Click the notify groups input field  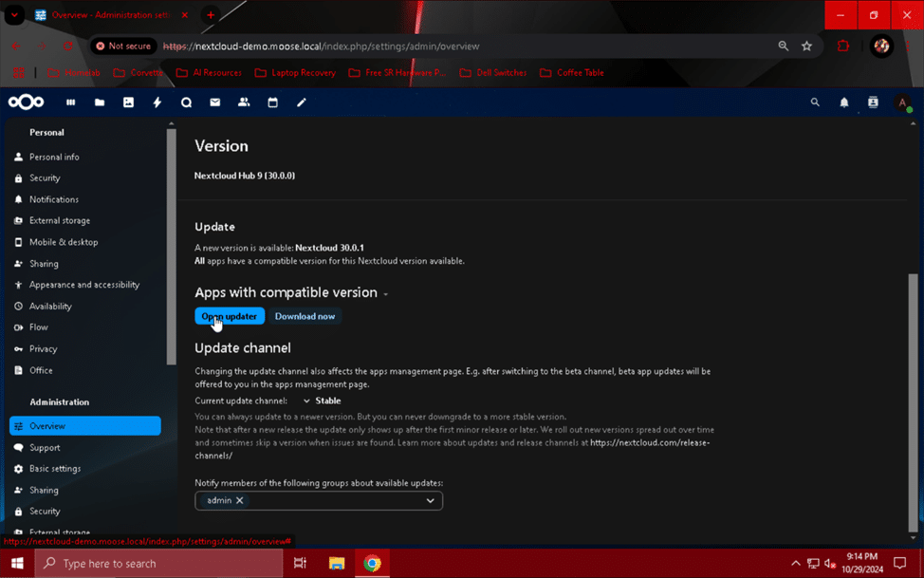point(319,501)
